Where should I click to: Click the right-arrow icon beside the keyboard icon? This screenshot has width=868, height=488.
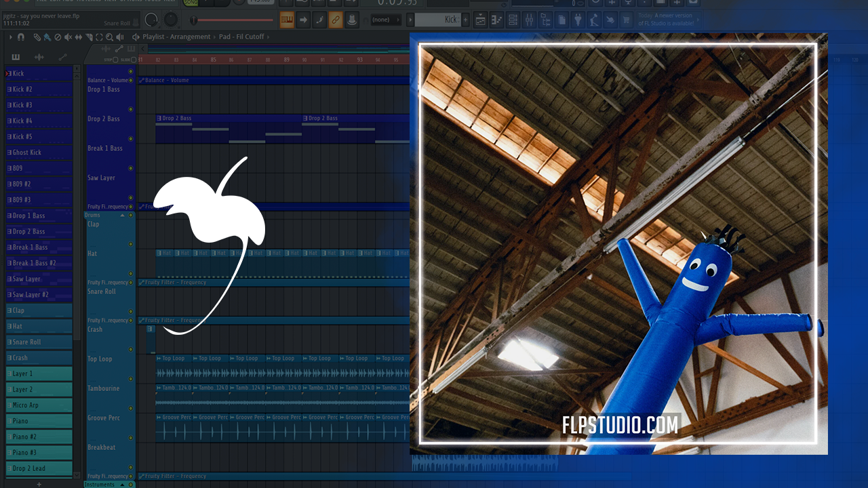(x=303, y=20)
